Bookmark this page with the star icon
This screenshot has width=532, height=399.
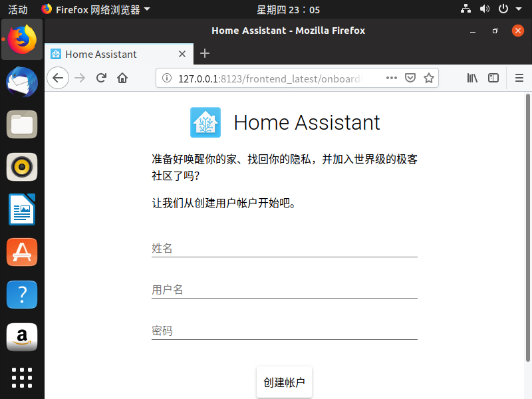click(429, 78)
